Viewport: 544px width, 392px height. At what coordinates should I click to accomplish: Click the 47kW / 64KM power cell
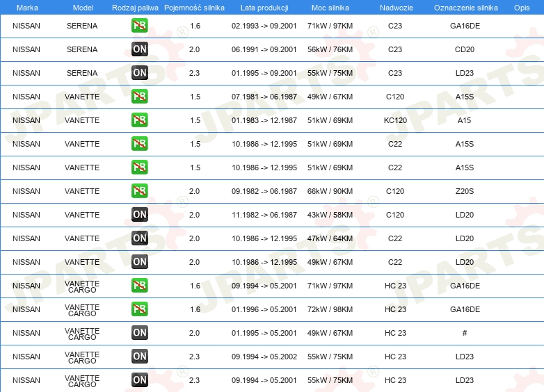click(330, 238)
